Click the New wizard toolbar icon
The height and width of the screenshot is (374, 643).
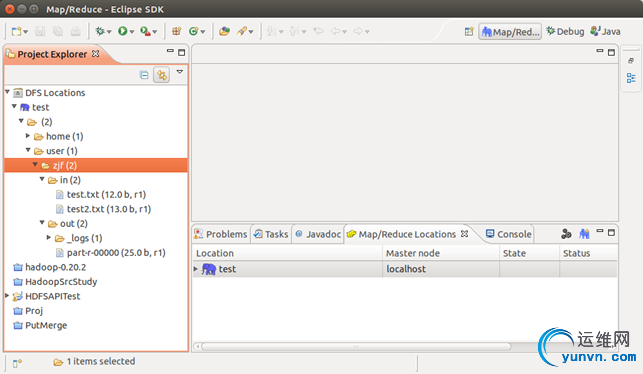(17, 31)
